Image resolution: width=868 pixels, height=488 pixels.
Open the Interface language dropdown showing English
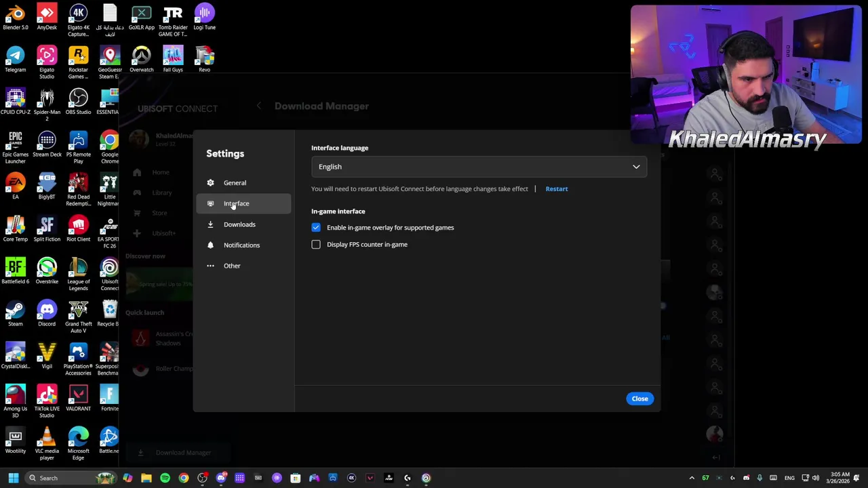(479, 167)
